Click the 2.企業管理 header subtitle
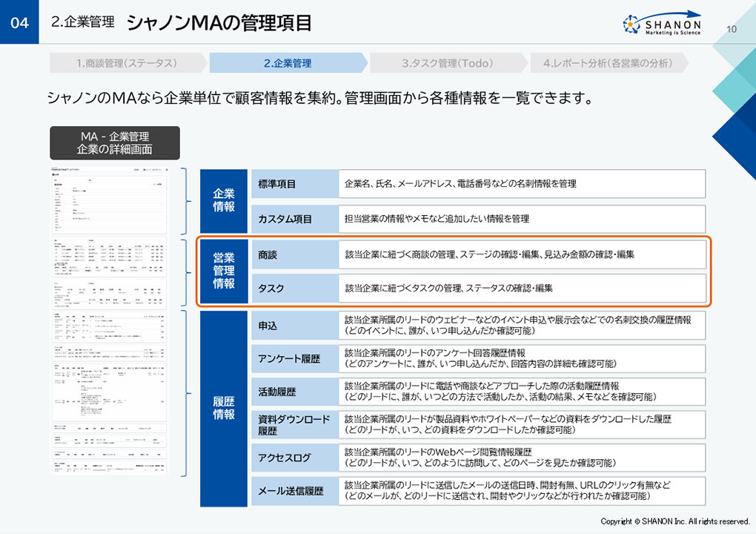This screenshot has width=756, height=534. (83, 22)
